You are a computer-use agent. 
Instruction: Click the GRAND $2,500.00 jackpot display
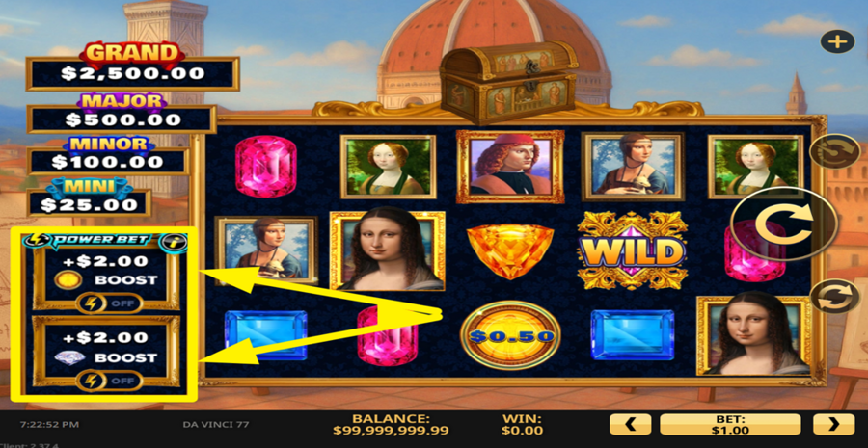[132, 67]
